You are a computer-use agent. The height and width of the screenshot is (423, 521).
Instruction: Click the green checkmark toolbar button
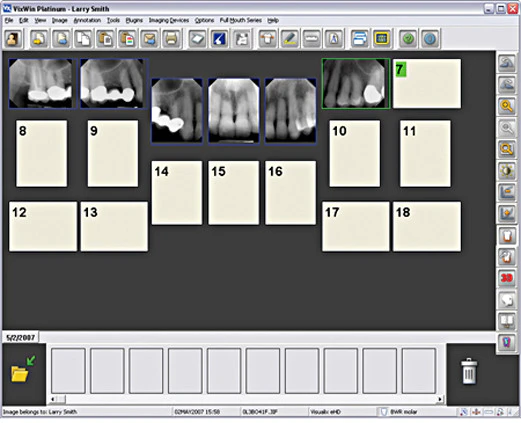pyautogui.click(x=408, y=39)
